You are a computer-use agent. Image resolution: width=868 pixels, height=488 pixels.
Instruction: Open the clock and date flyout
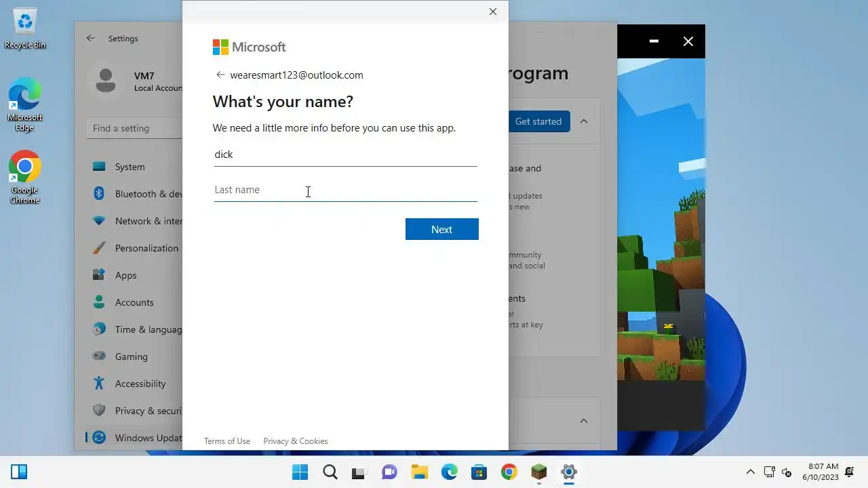click(821, 472)
